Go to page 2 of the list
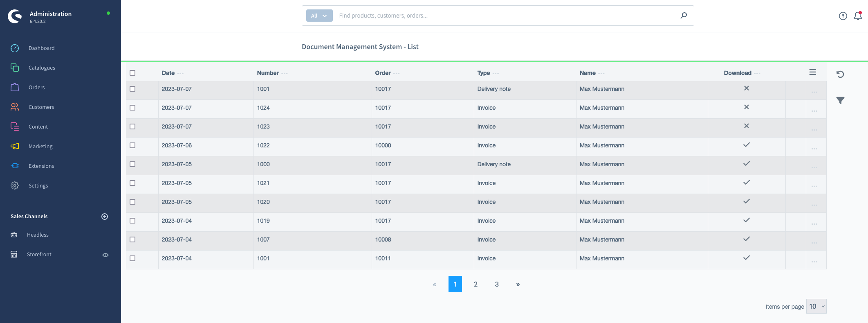 point(476,284)
